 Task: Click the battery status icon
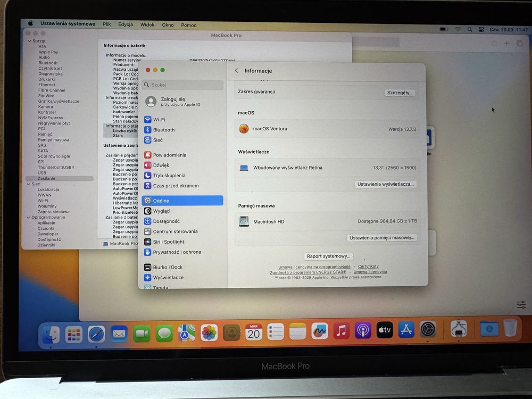[444, 29]
